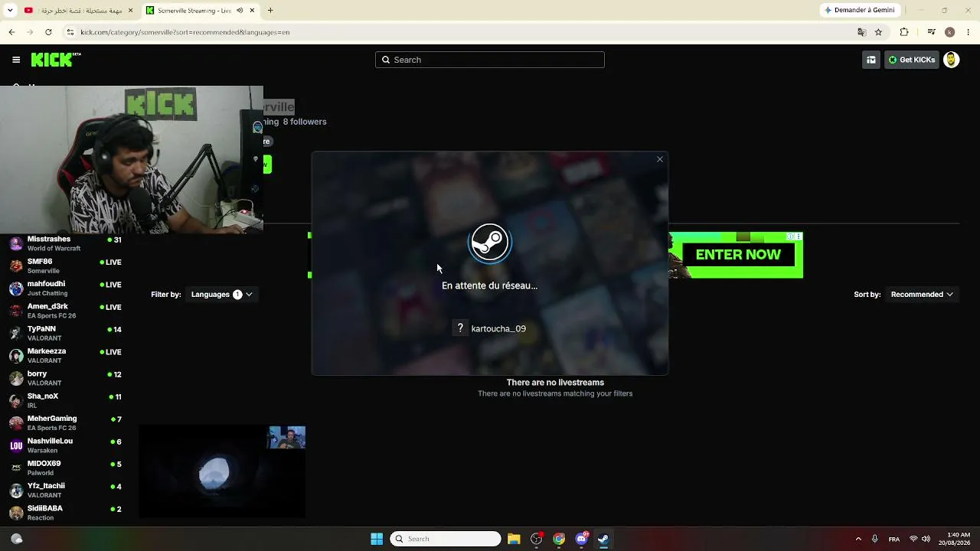980x551 pixels.
Task: Open SMF86 channel avatar in sidebar
Action: pos(16,266)
